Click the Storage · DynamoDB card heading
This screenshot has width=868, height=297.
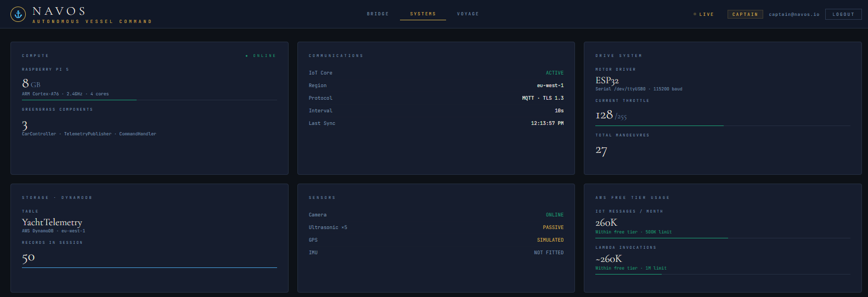tap(57, 198)
